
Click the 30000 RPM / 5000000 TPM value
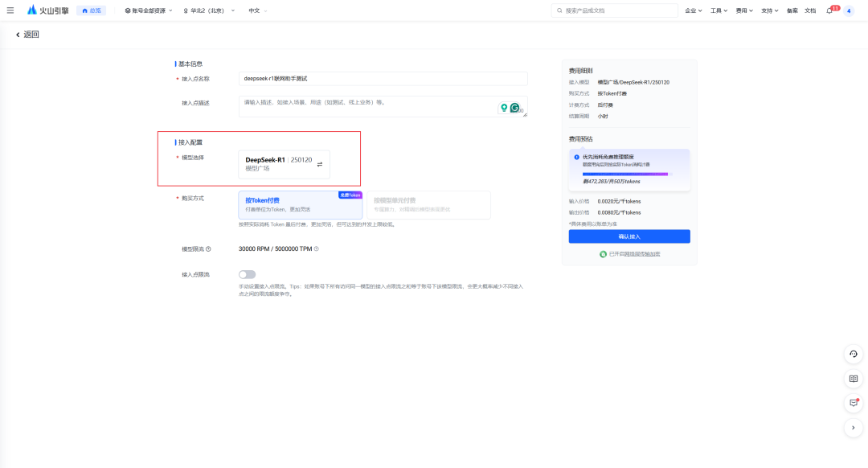[x=275, y=248]
